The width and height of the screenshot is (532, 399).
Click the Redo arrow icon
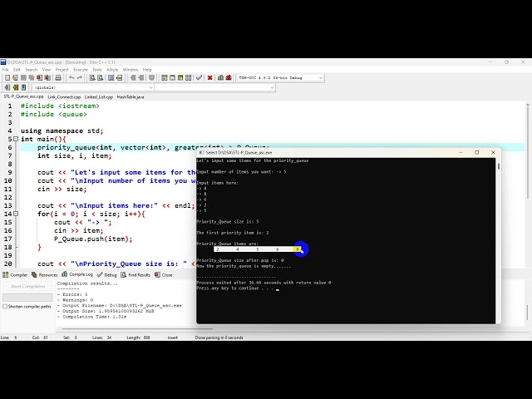click(80, 77)
